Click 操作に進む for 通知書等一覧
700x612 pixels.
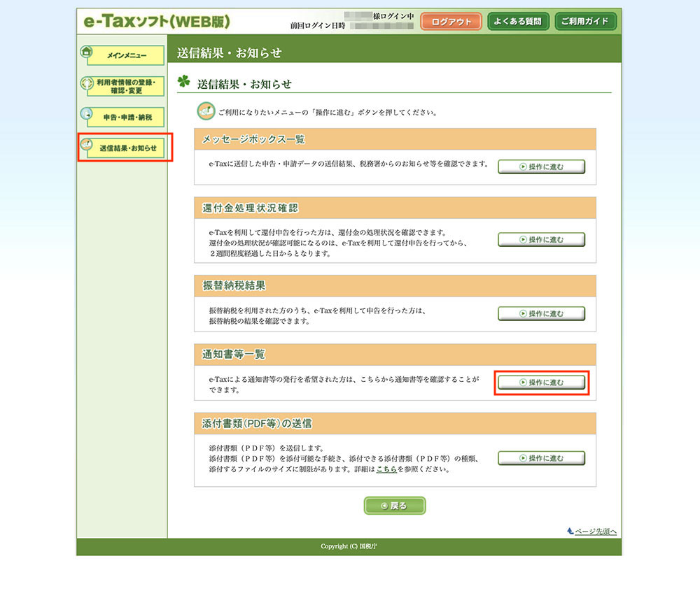tap(541, 383)
